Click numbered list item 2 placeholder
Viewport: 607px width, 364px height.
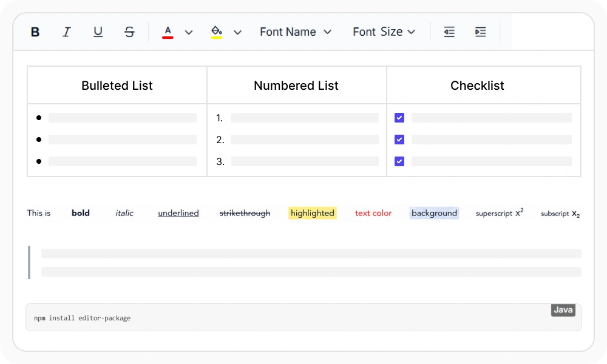[x=305, y=140]
